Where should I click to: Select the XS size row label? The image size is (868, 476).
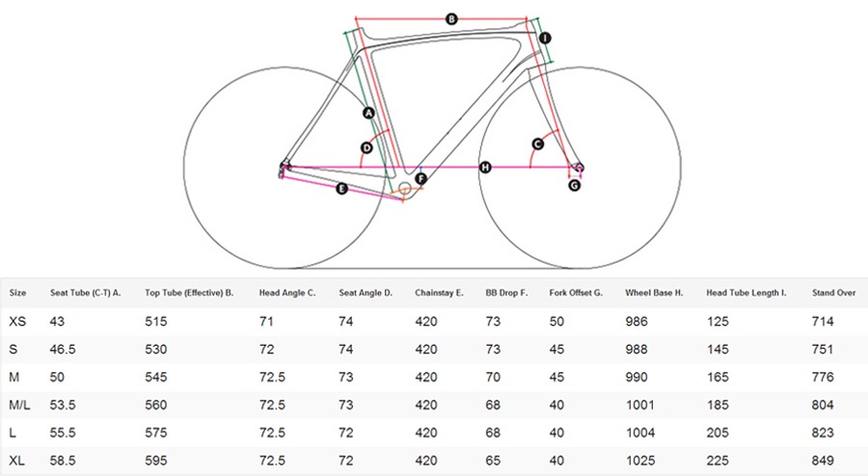17,321
